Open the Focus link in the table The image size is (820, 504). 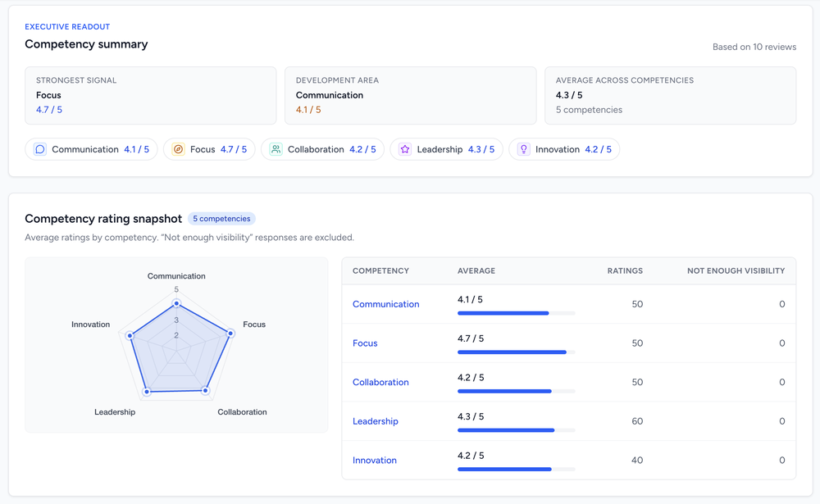tap(365, 343)
